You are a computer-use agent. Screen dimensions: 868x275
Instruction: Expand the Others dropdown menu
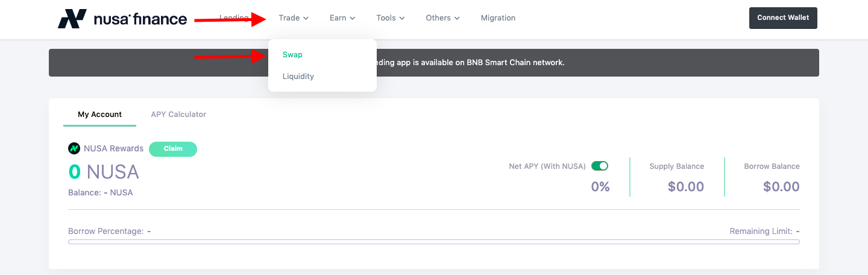tap(443, 18)
